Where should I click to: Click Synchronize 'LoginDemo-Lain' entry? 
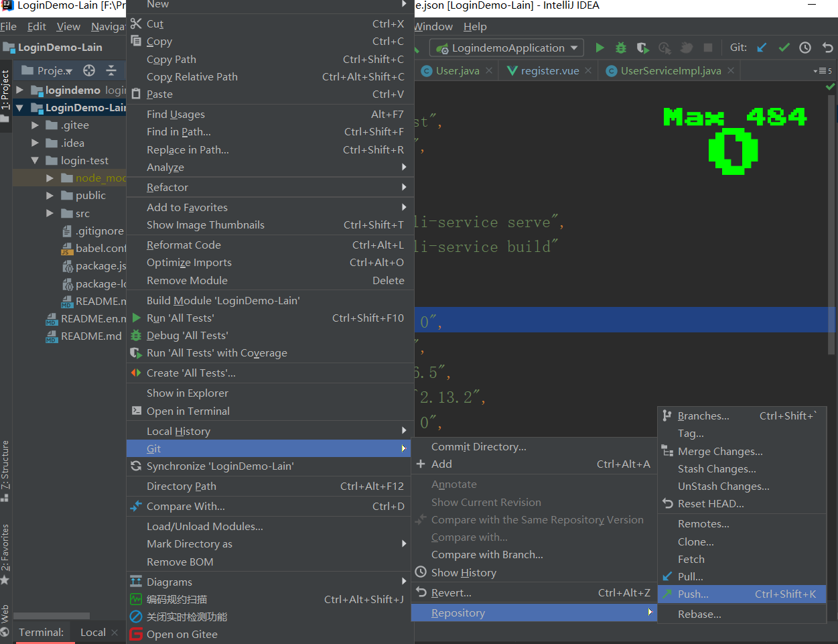point(270,466)
